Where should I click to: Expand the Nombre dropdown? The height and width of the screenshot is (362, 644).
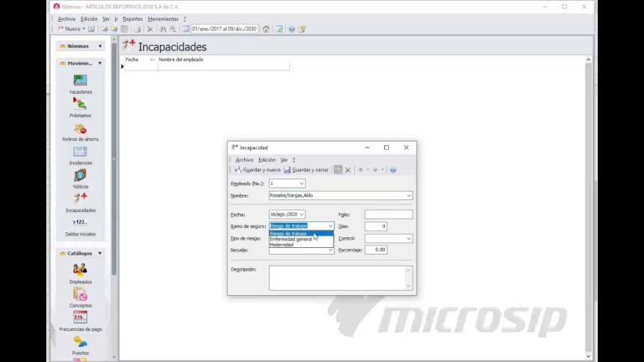pyautogui.click(x=408, y=196)
